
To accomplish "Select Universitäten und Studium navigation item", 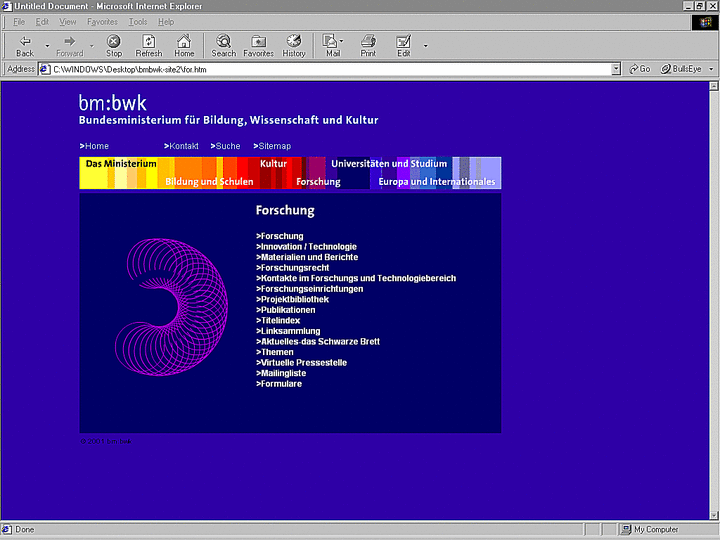I will [x=389, y=164].
